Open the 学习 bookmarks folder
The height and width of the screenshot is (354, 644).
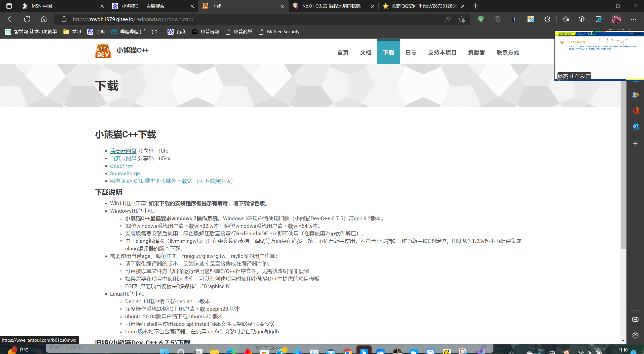click(x=72, y=32)
